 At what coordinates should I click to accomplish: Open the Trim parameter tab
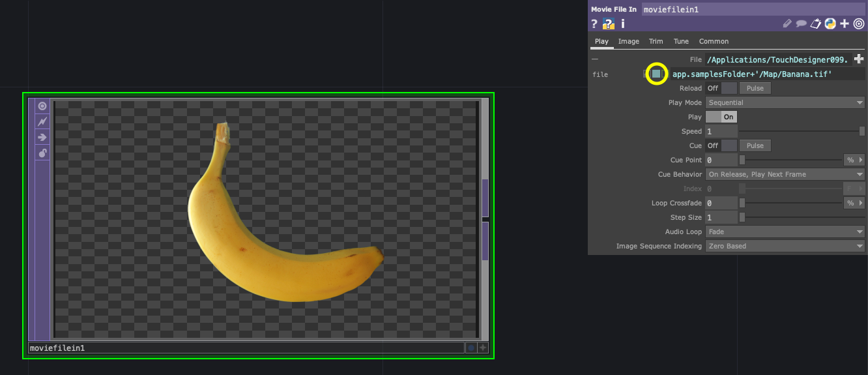pyautogui.click(x=656, y=41)
